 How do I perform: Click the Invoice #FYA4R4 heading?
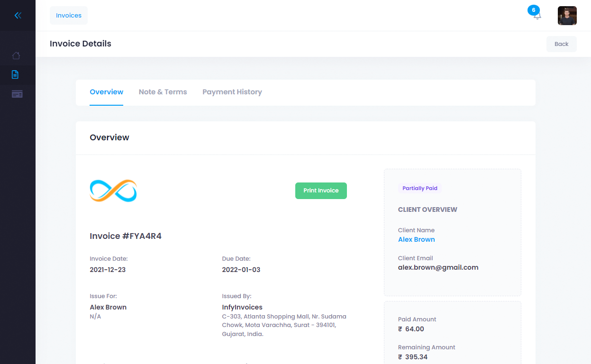click(126, 236)
